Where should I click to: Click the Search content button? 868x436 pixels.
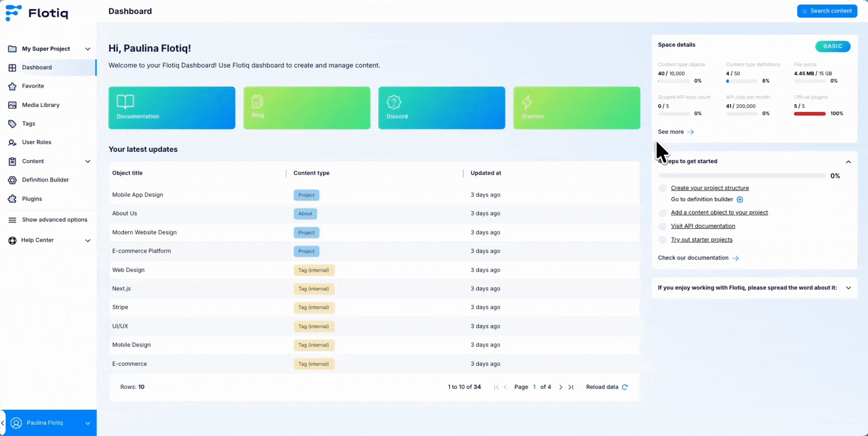pyautogui.click(x=827, y=11)
